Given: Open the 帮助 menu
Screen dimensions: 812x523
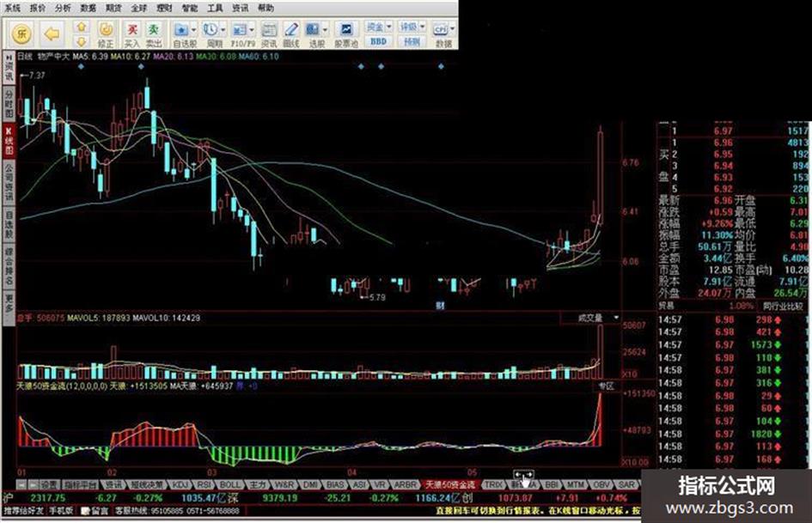Looking at the screenshot, I should pos(266,8).
